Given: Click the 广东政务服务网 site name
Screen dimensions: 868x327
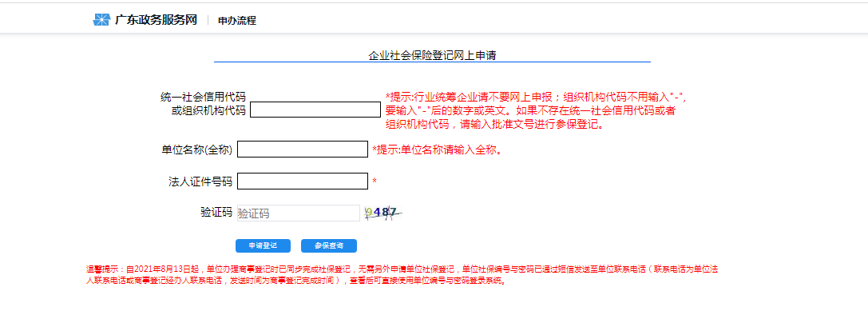Looking at the screenshot, I should point(156,20).
